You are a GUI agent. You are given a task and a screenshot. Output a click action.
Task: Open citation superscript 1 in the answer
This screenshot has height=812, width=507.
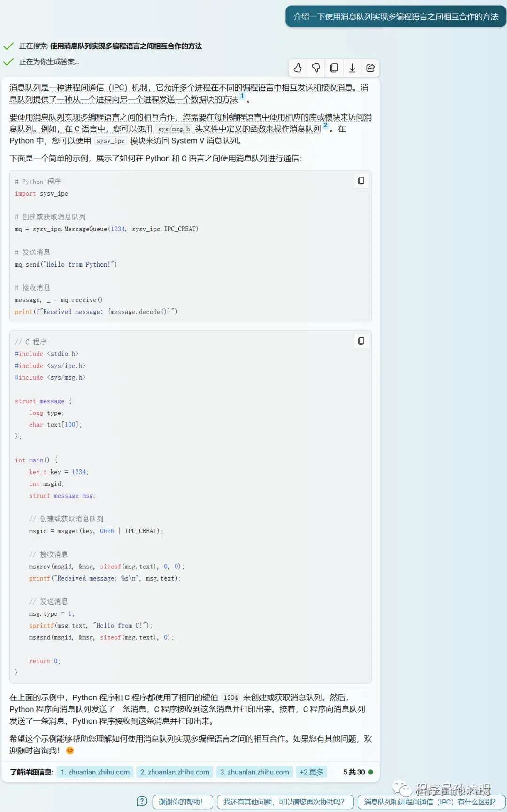coord(242,96)
